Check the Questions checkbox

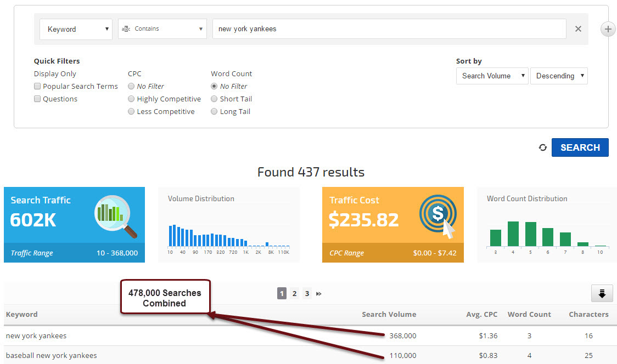tap(37, 99)
